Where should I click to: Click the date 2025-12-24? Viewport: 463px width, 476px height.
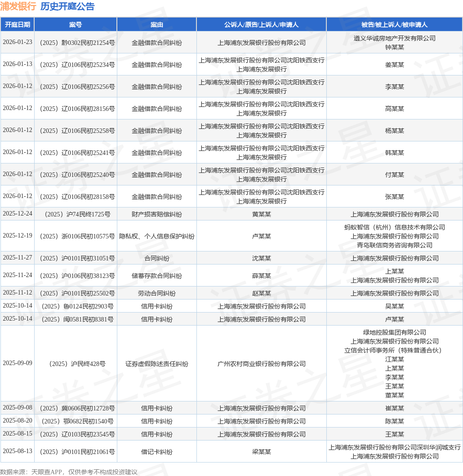pos(18,214)
